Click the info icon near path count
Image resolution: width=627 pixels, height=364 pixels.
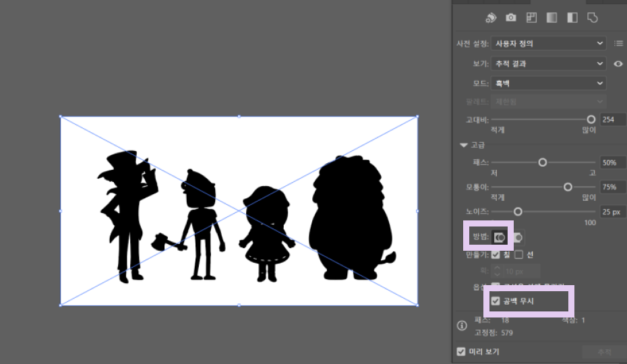[463, 326]
